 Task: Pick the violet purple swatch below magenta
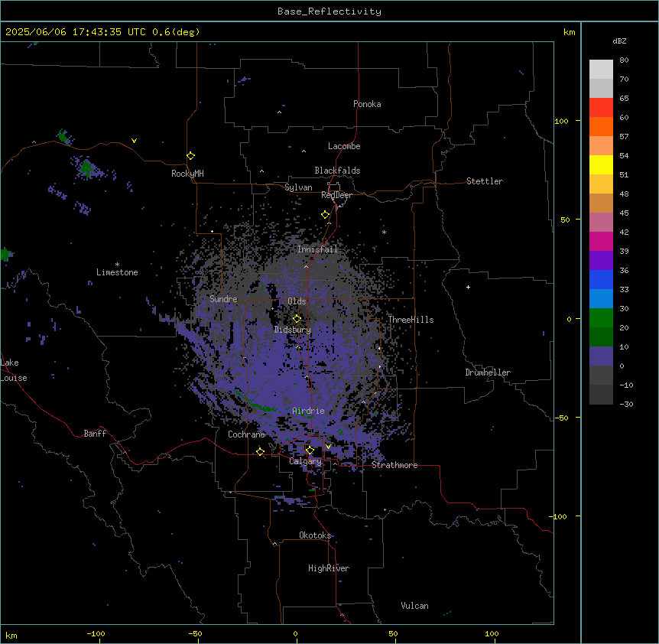[x=601, y=260]
